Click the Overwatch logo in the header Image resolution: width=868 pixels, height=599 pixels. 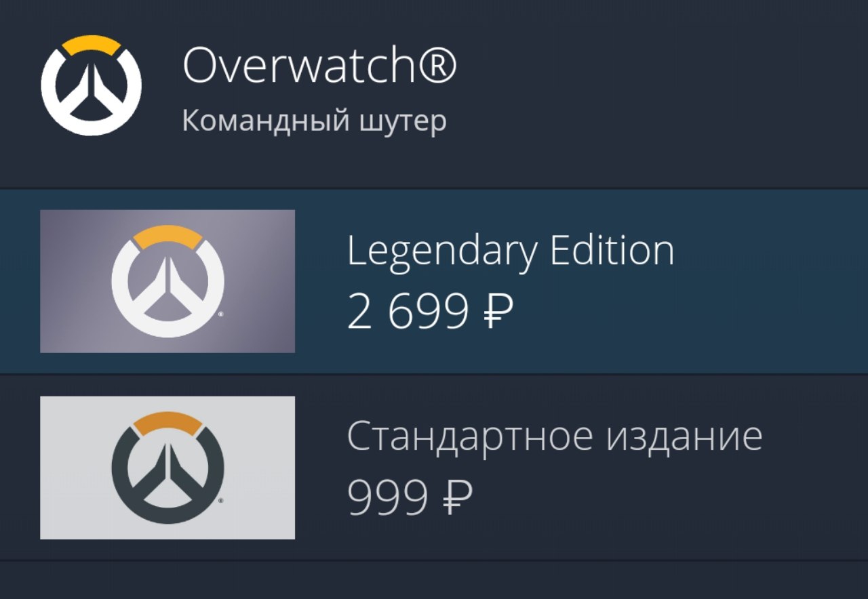click(91, 86)
